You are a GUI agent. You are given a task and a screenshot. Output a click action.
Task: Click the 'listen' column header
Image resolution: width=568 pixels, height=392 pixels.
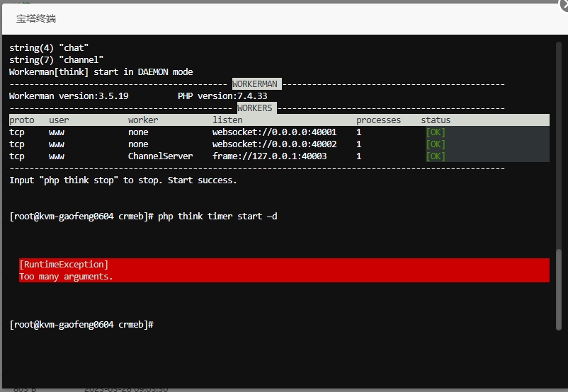(x=227, y=120)
